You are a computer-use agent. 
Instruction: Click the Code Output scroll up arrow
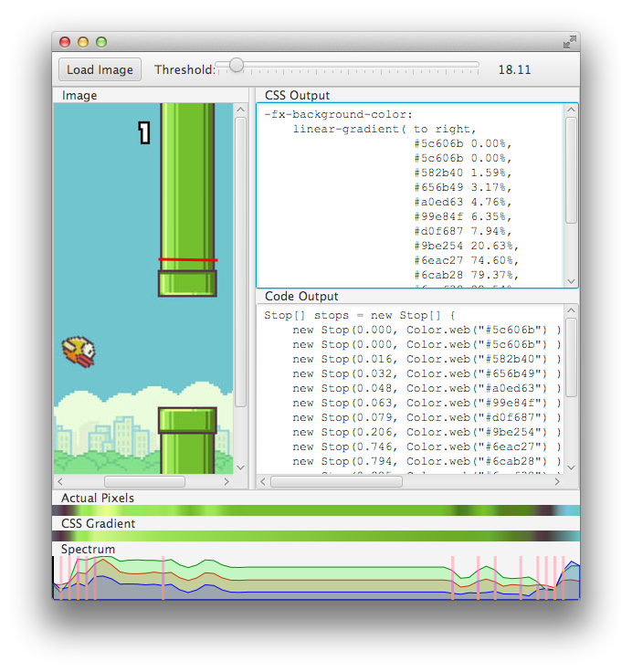pyautogui.click(x=571, y=310)
